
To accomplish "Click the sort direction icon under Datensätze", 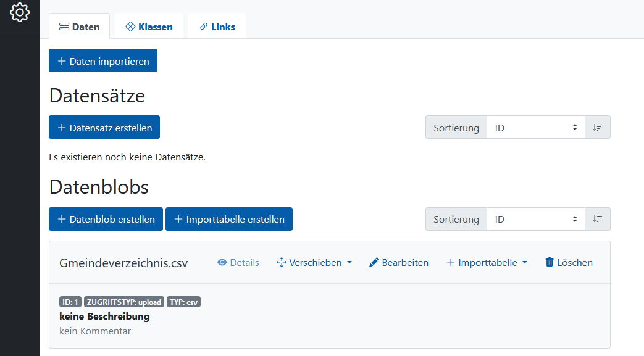I will [598, 128].
